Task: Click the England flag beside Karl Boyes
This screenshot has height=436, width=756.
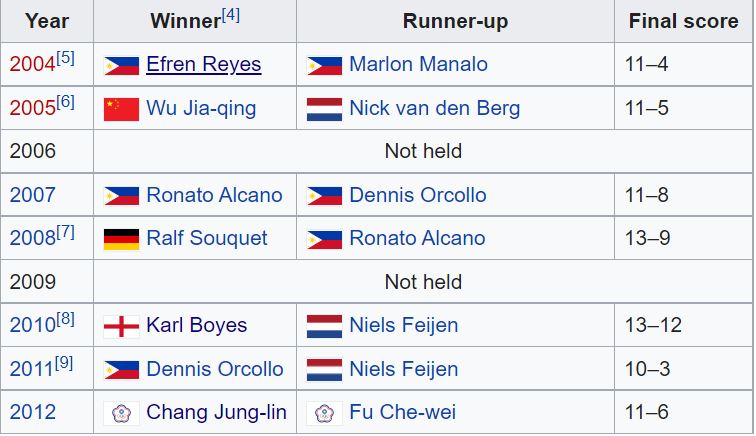Action: point(122,326)
